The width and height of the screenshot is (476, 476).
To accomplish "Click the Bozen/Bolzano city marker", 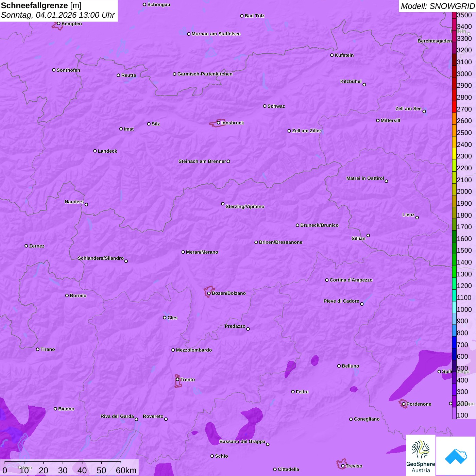I will 209,293.
